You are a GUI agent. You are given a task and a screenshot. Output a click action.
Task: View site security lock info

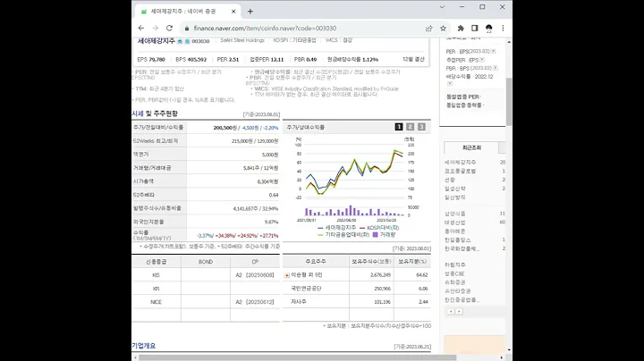click(187, 29)
